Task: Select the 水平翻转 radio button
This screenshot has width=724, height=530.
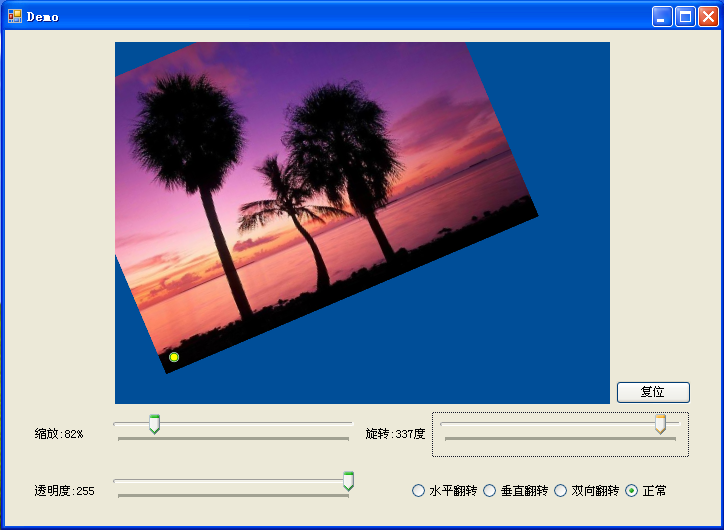Action: [x=419, y=491]
